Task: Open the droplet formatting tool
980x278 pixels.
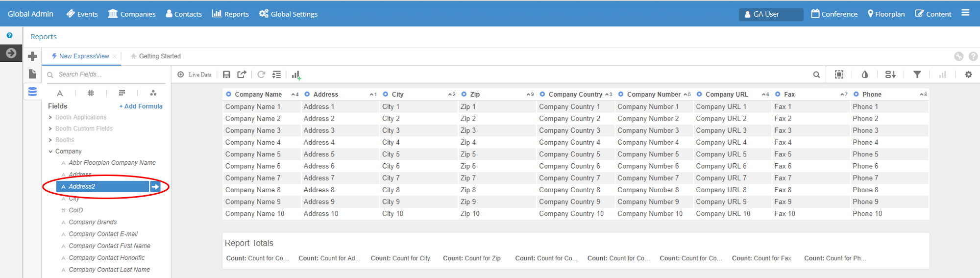Action: point(865,75)
